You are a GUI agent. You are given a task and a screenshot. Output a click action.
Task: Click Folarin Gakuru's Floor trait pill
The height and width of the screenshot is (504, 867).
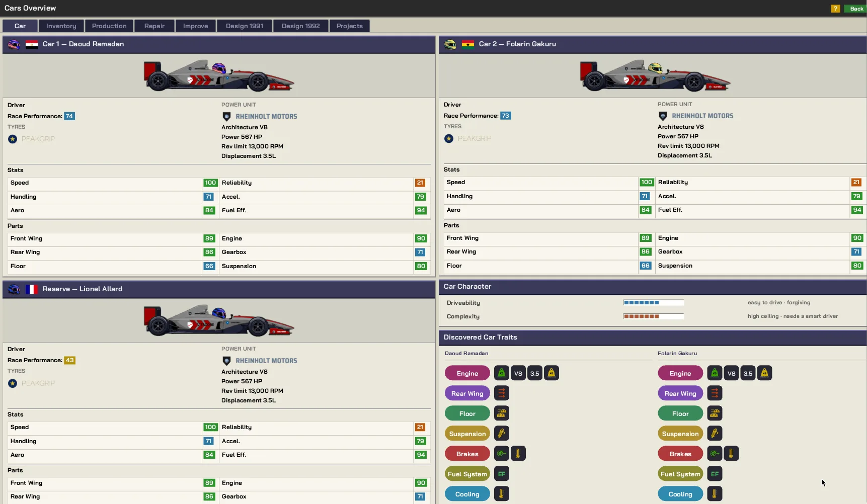click(680, 413)
